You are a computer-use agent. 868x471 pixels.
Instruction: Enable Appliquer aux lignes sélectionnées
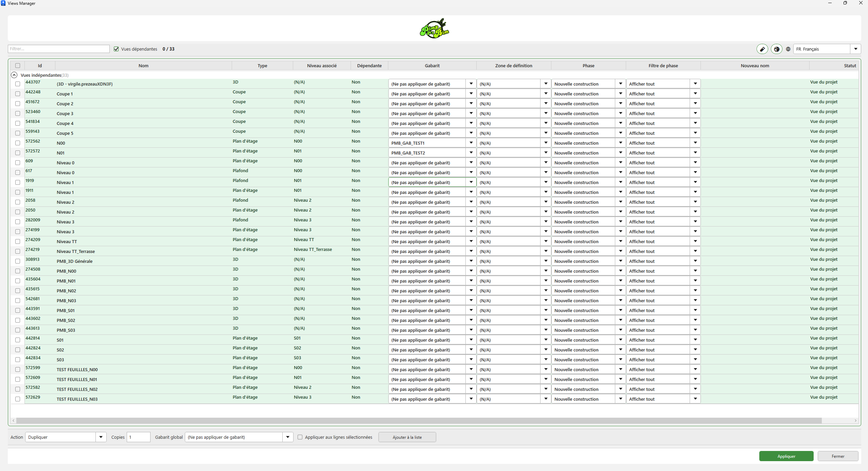[x=300, y=437]
